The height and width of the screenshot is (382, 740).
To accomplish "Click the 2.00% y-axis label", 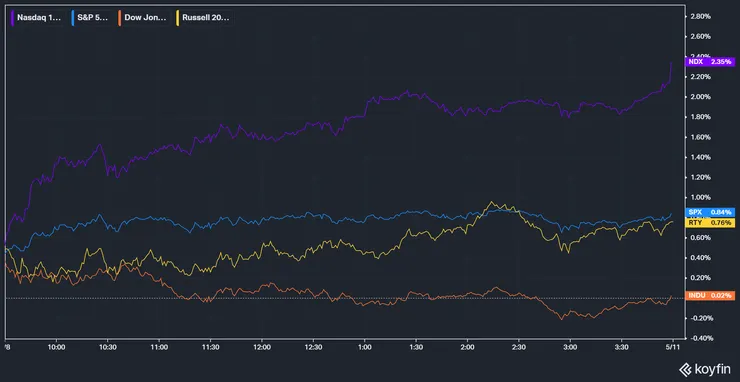I will (x=701, y=97).
